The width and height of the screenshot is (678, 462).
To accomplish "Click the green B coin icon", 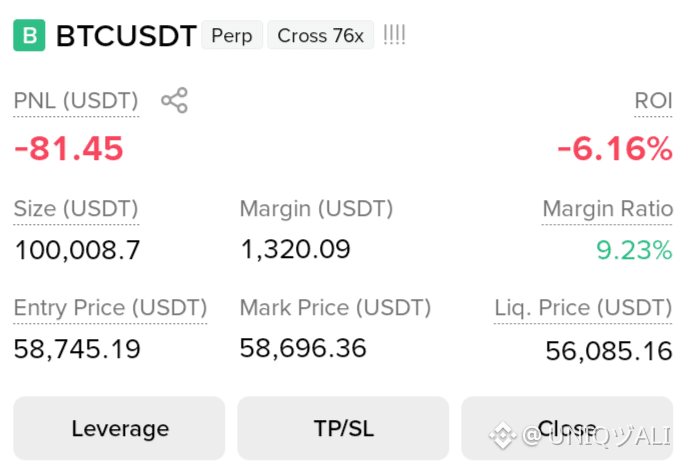I will pos(29,35).
